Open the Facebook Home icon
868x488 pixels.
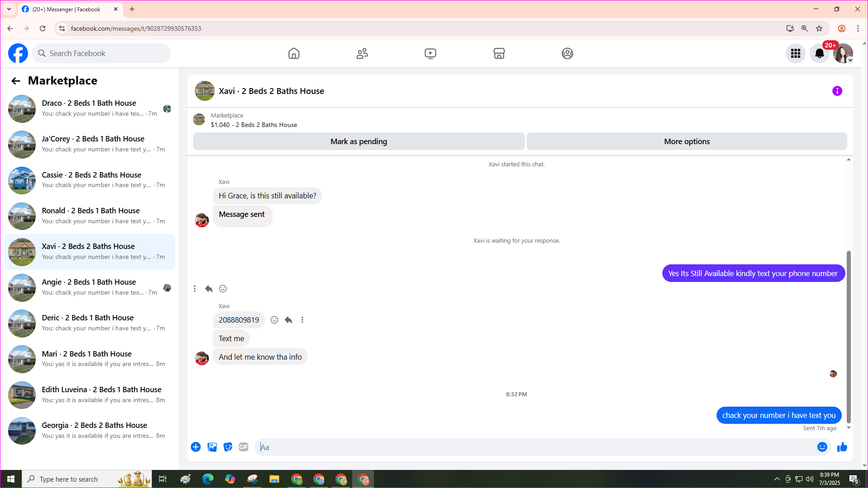point(294,53)
